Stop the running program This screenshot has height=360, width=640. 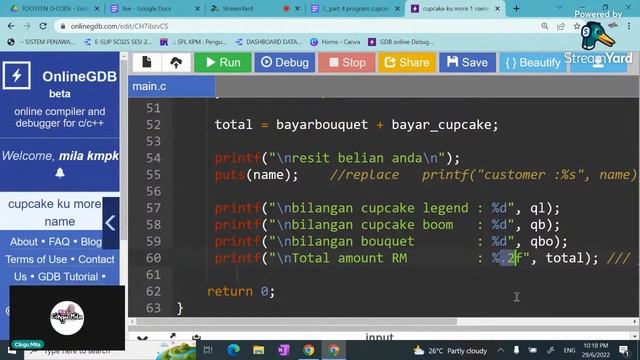(347, 62)
